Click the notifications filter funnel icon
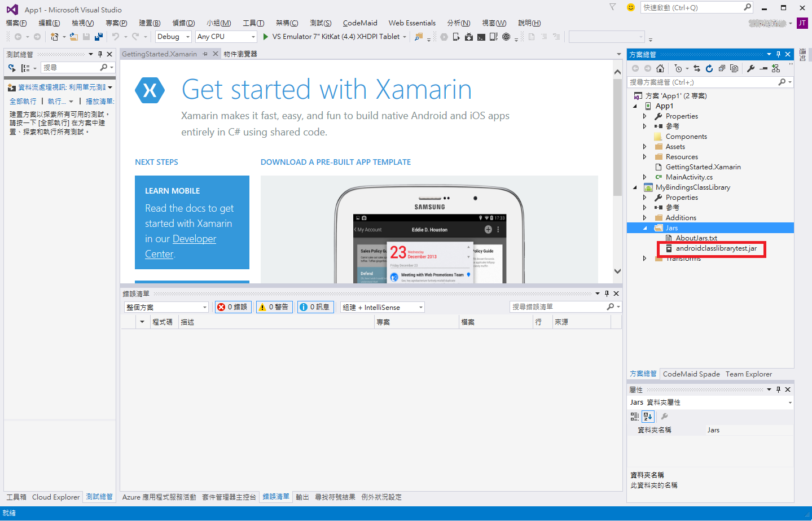The height and width of the screenshot is (521, 812). coord(613,7)
